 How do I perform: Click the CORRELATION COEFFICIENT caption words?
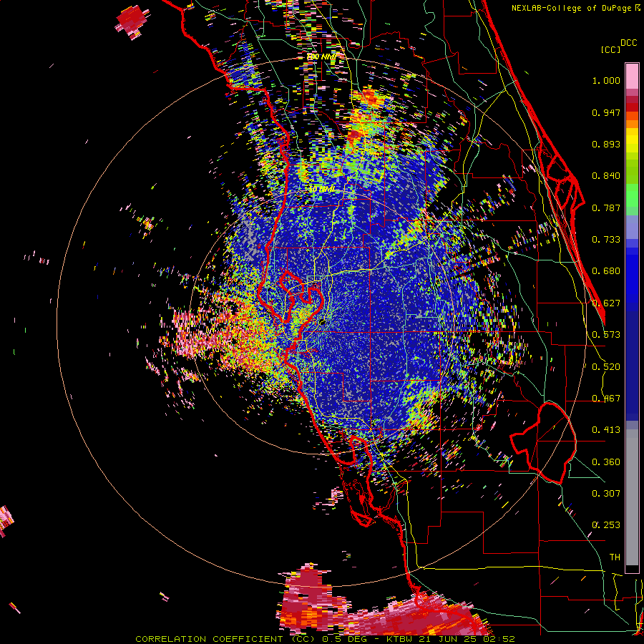tap(209, 639)
